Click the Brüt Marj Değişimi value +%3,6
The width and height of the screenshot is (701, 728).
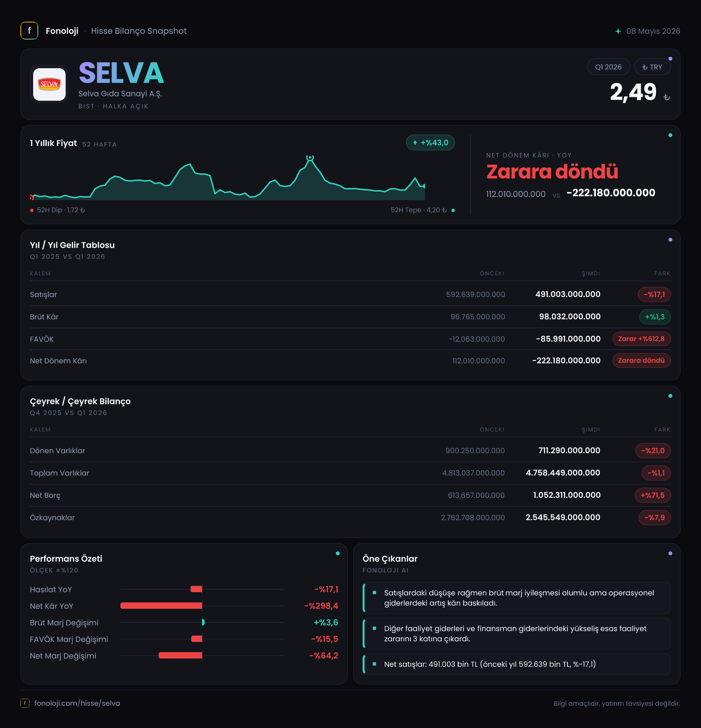pyautogui.click(x=326, y=622)
